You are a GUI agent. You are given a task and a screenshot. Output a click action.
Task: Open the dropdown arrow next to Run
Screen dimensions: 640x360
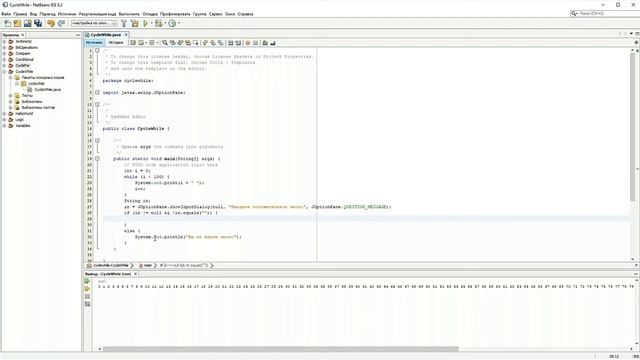click(x=151, y=23)
